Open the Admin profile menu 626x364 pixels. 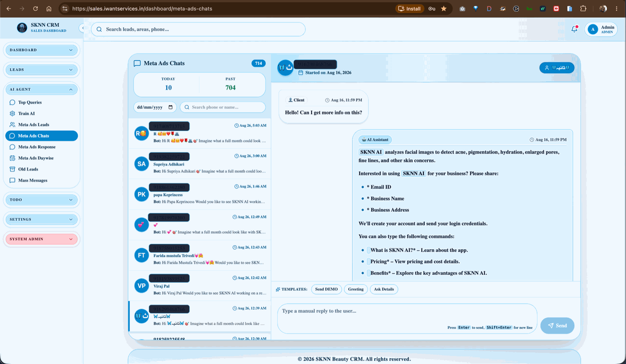pos(601,29)
